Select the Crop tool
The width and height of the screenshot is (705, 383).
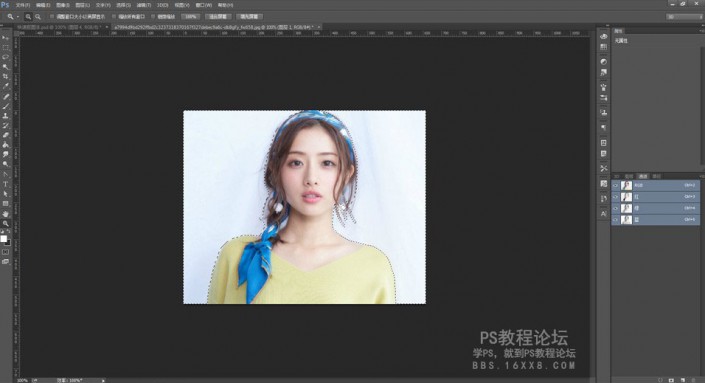(x=5, y=76)
